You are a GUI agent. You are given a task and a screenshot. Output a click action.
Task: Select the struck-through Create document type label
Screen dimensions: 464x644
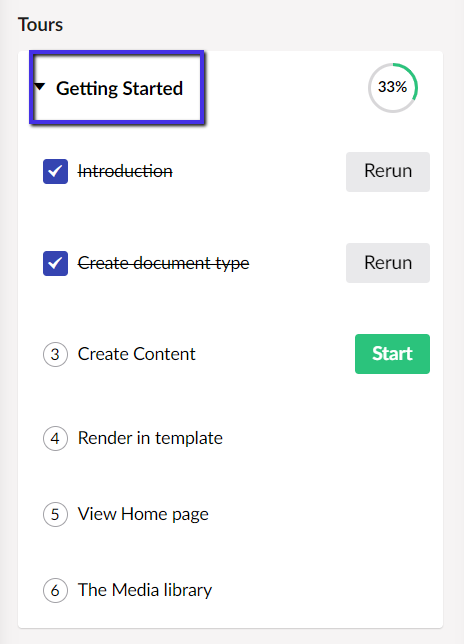click(163, 263)
